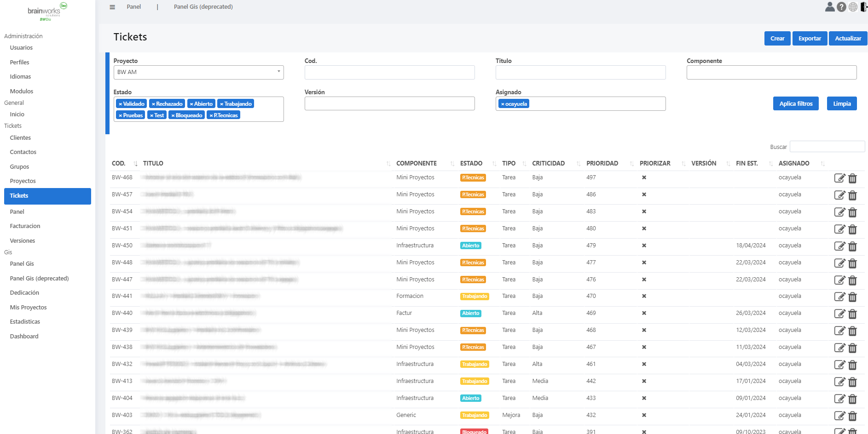Screen dimensions: 868x434
Task: Delete ticket BW-468 with trash icon
Action: pyautogui.click(x=852, y=178)
